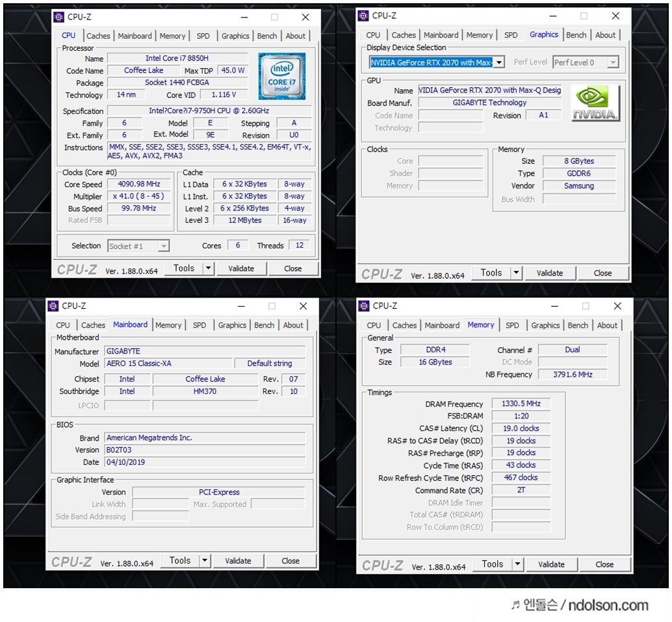The width and height of the screenshot is (672, 622).
Task: Click the Channel # value Dual
Action: pos(573,350)
